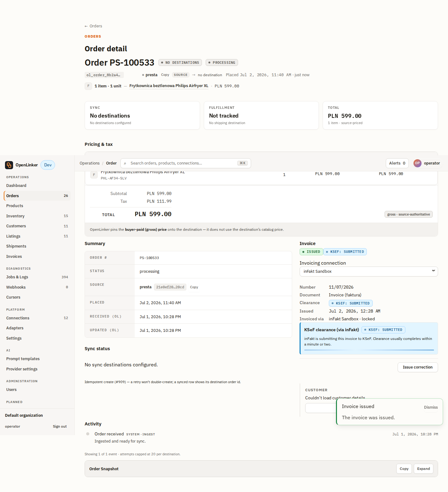Open Connections in the sidebar
The image size is (448, 492).
coord(37,318)
